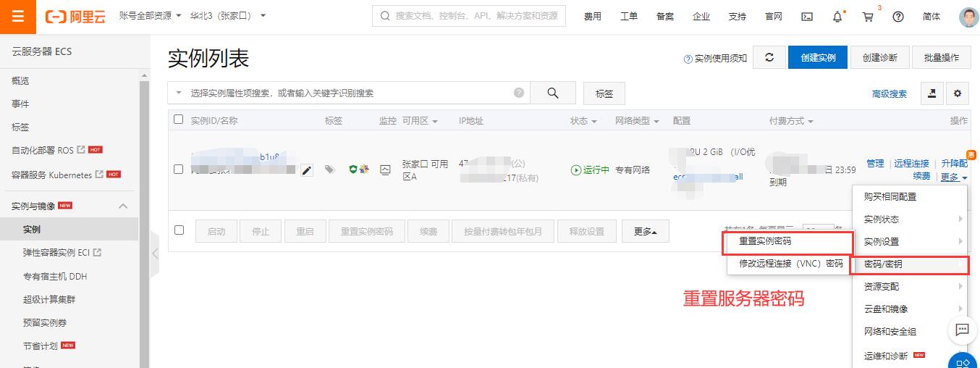Collapse the 实例与镜像 sidebar section
Image resolution: width=980 pixels, height=368 pixels.
(x=123, y=206)
